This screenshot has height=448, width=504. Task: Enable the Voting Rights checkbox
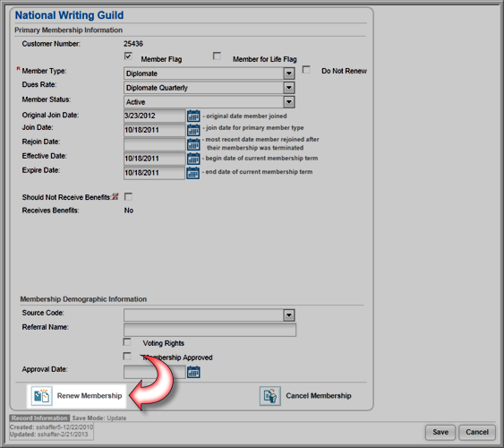[x=127, y=342]
